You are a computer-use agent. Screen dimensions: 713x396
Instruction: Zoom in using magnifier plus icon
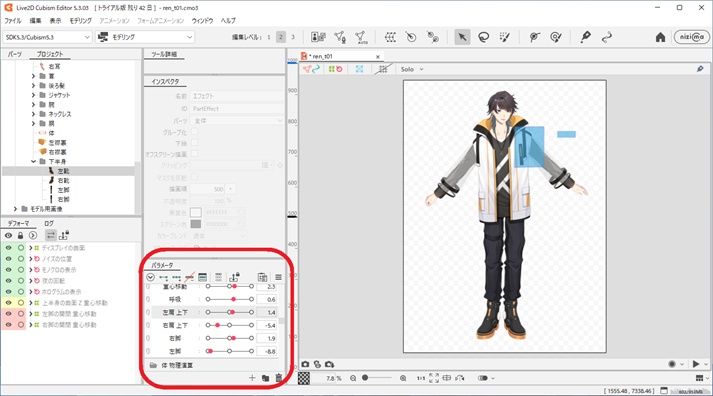[x=403, y=378]
